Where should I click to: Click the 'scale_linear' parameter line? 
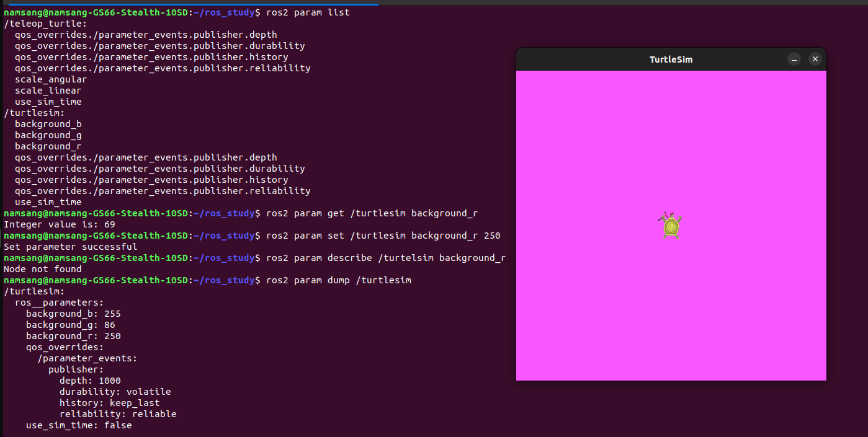pyautogui.click(x=48, y=90)
